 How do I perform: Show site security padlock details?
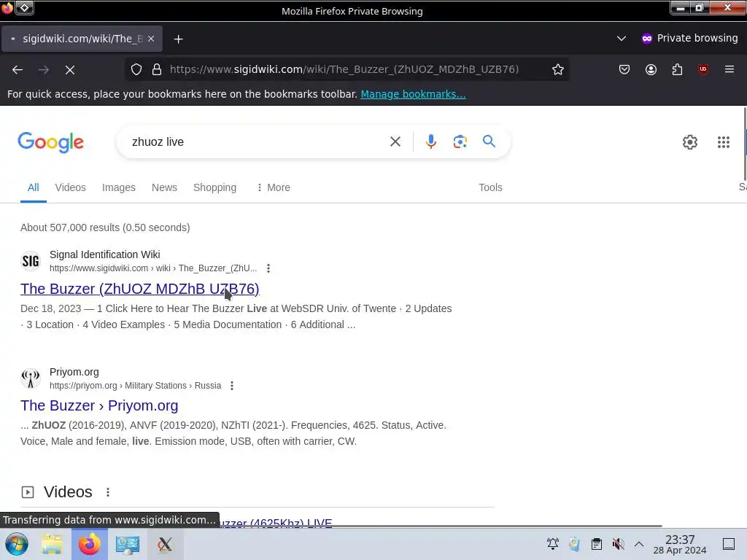pos(157,69)
